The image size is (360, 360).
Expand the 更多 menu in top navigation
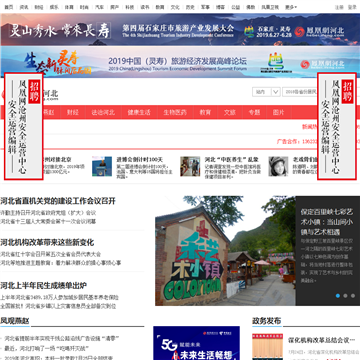pos(291,7)
